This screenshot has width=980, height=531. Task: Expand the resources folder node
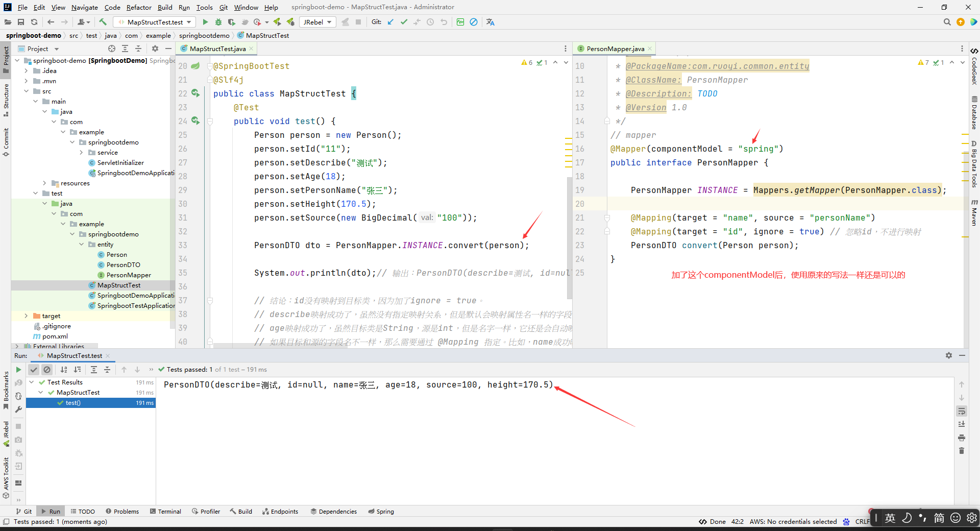click(44, 183)
